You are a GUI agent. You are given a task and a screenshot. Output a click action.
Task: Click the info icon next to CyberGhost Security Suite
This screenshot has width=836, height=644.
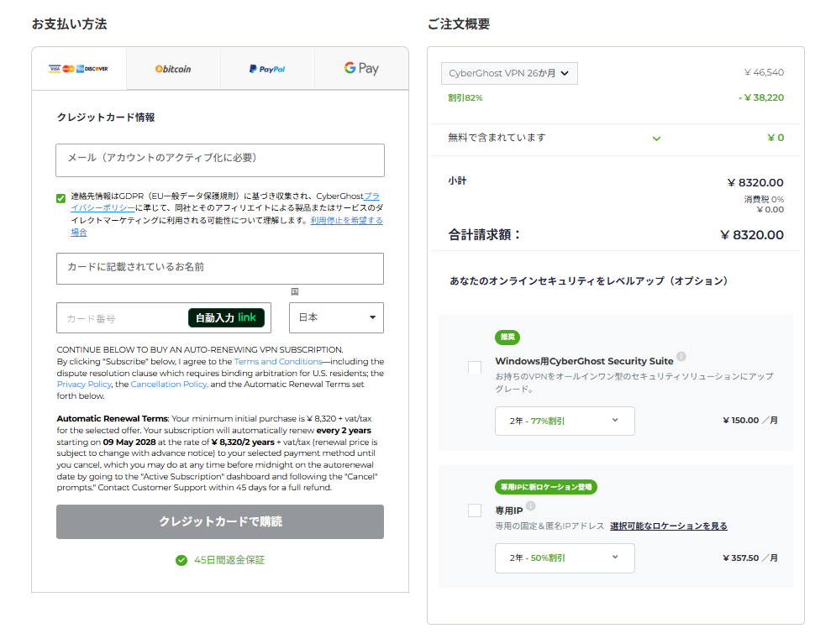click(681, 356)
